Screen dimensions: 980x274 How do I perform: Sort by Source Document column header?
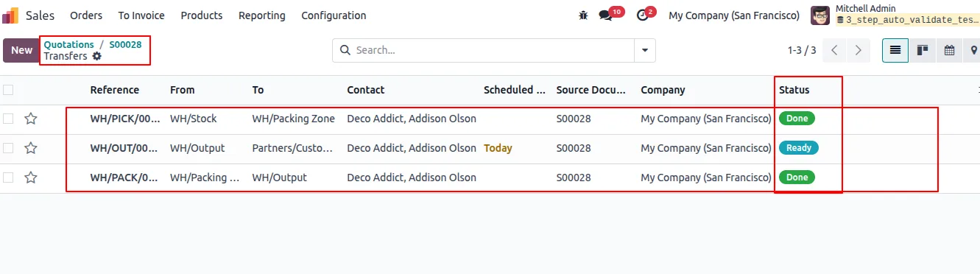pos(591,90)
